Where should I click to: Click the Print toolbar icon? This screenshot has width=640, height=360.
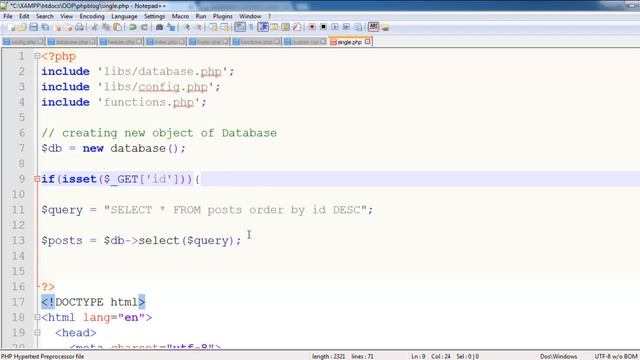click(79, 27)
